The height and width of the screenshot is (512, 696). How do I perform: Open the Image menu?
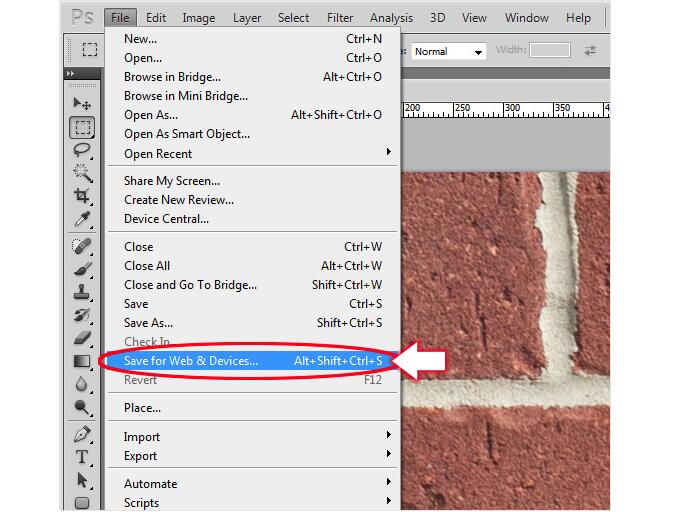[198, 18]
